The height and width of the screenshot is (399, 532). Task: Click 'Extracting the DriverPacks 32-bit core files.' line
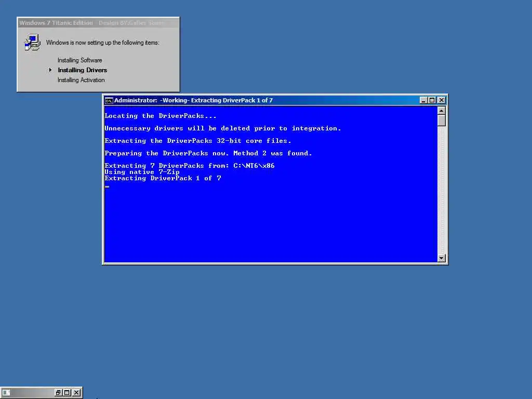click(x=198, y=141)
